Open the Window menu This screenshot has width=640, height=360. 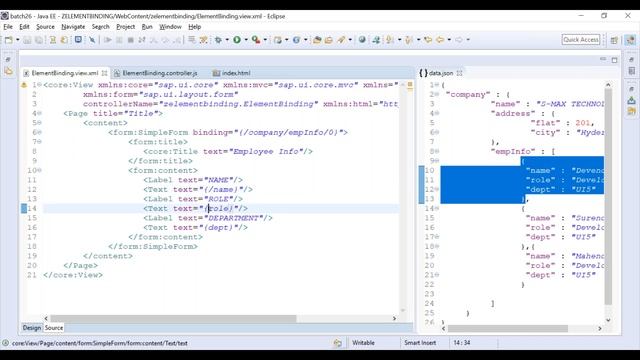click(x=170, y=27)
